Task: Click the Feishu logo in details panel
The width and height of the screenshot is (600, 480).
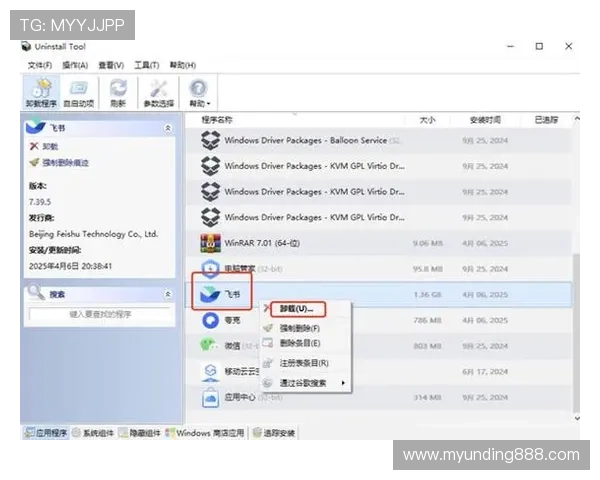Action: pyautogui.click(x=35, y=126)
